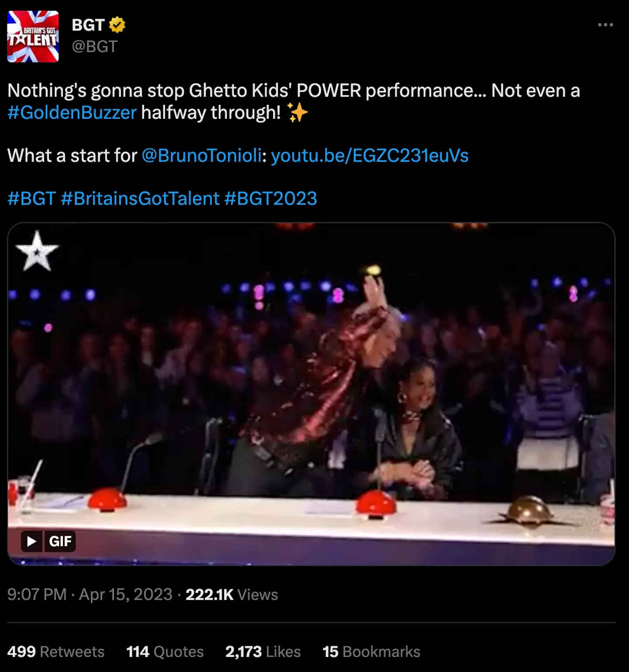Play the GIF using the play icon
Screen dimensions: 629x672
[x=32, y=541]
